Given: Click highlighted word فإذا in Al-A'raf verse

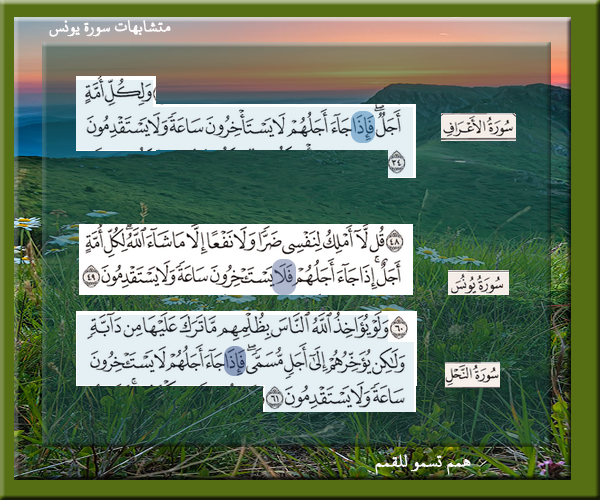Looking at the screenshot, I should tap(361, 128).
